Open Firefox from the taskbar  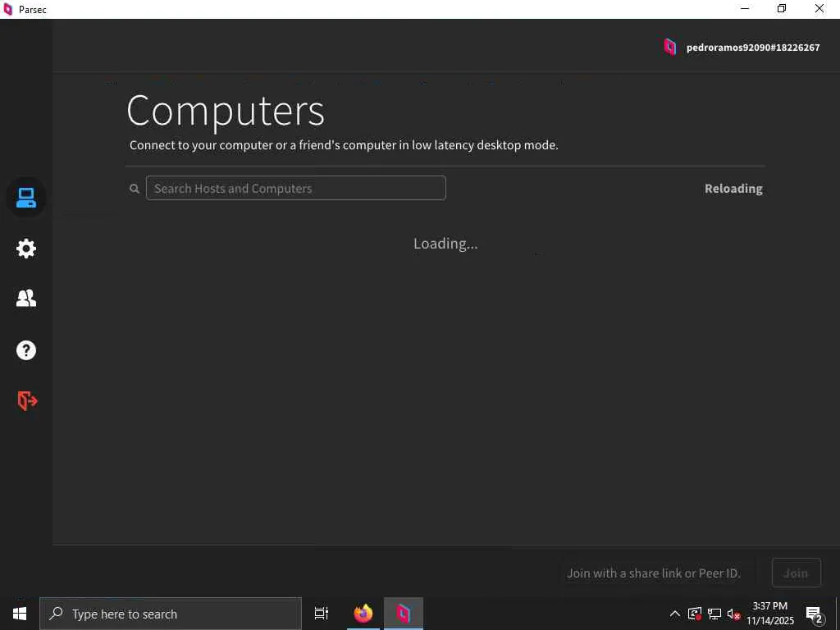[x=363, y=614]
